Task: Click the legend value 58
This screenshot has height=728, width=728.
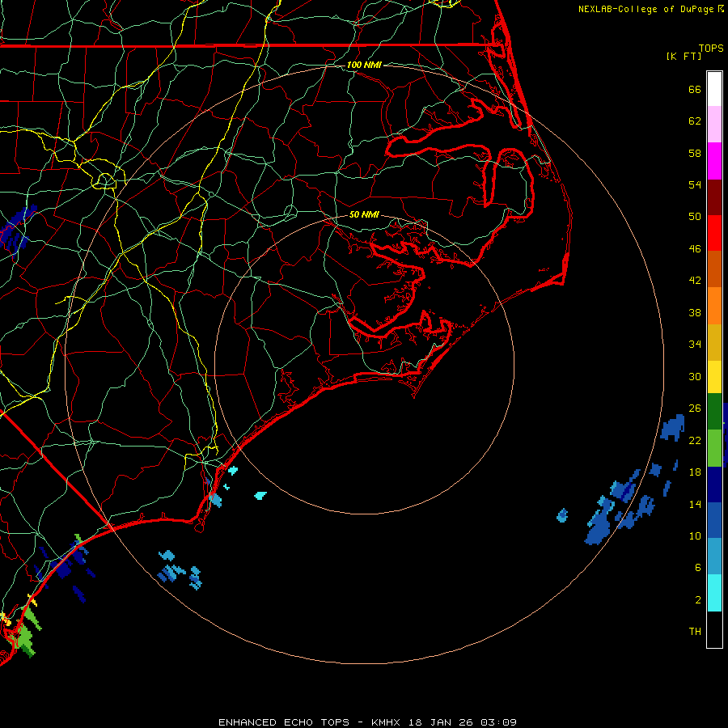Action: coord(695,153)
